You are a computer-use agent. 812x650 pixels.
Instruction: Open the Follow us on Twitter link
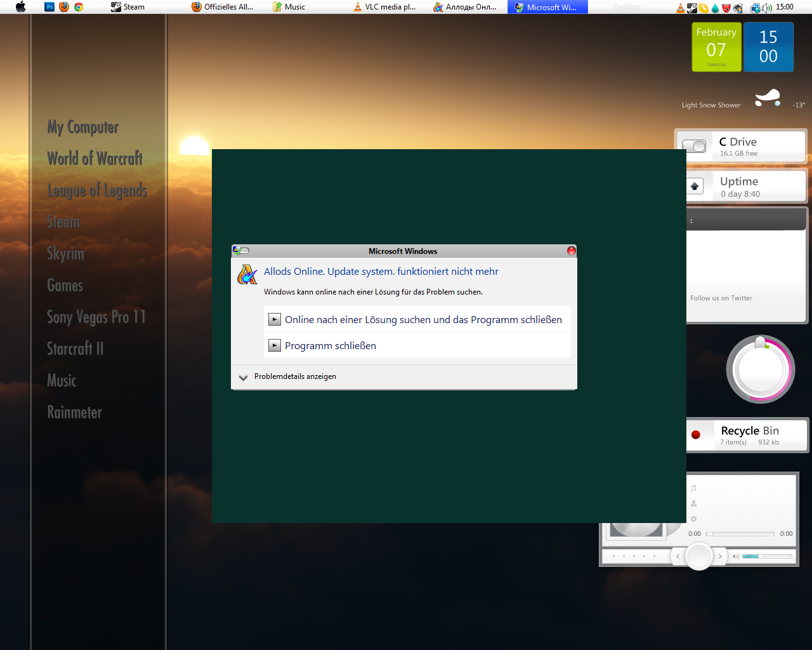click(x=721, y=298)
